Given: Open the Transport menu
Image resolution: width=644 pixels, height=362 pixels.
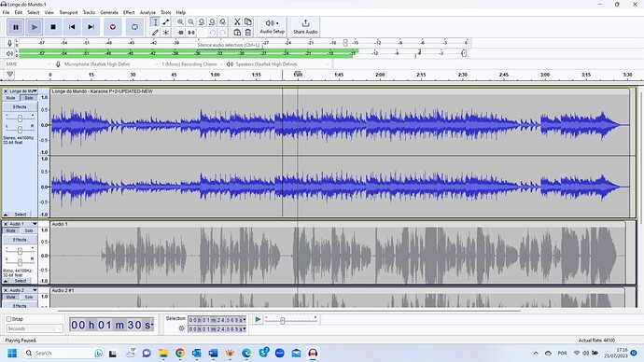Looking at the screenshot, I should pos(68,12).
